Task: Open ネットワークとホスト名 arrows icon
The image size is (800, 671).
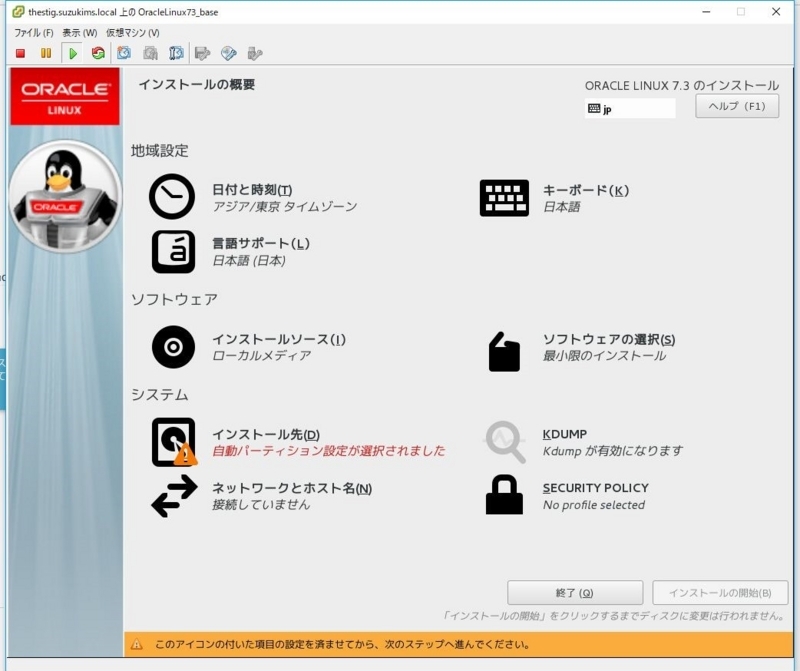Action: [x=174, y=496]
